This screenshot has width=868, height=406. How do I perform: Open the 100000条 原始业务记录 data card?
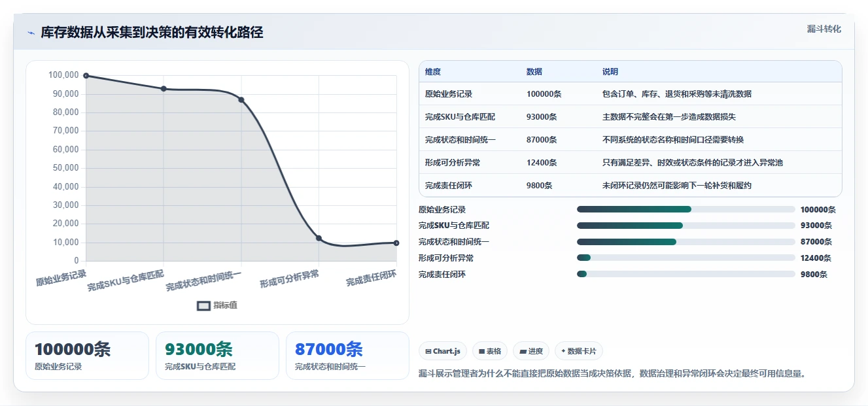click(x=87, y=356)
